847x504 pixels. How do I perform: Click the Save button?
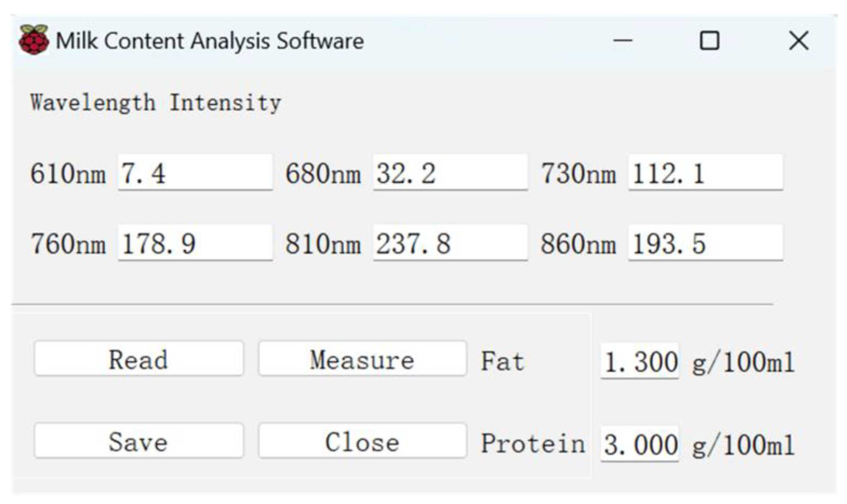coord(139,441)
